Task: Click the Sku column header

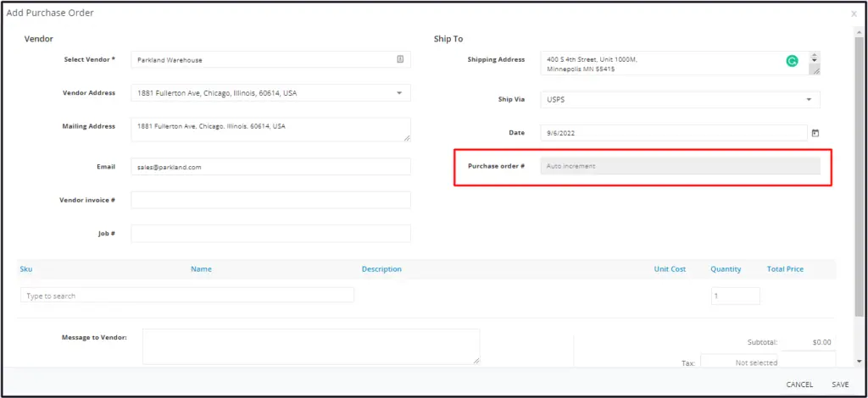Action: point(25,269)
